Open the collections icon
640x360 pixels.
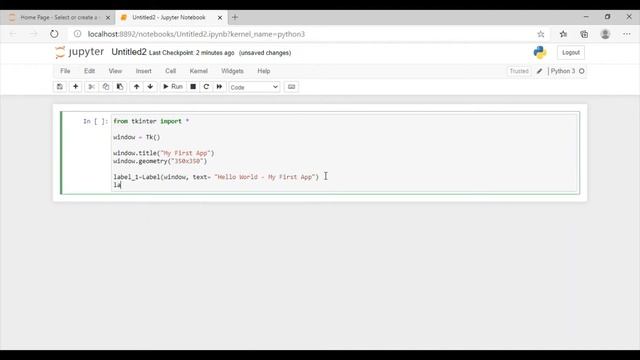point(584,34)
